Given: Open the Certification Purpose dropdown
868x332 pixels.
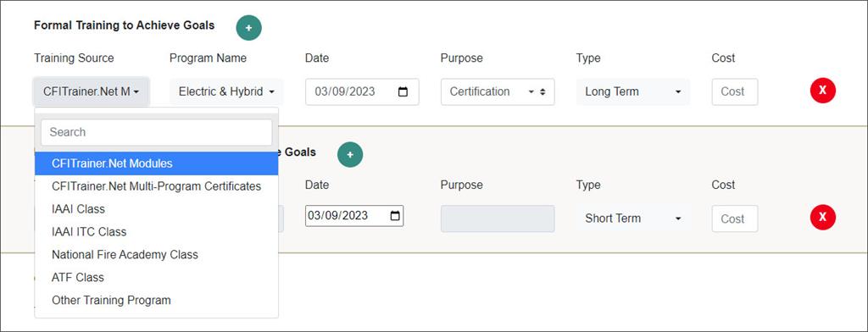Looking at the screenshot, I should coord(498,91).
